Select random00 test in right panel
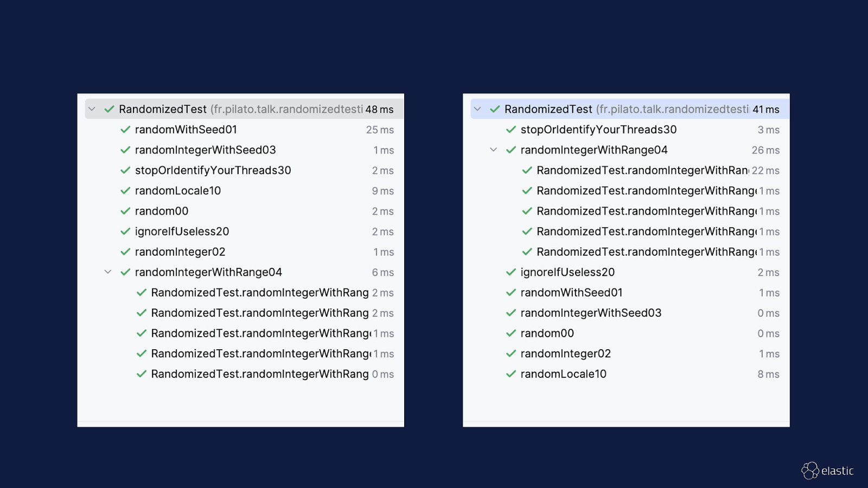 point(547,333)
